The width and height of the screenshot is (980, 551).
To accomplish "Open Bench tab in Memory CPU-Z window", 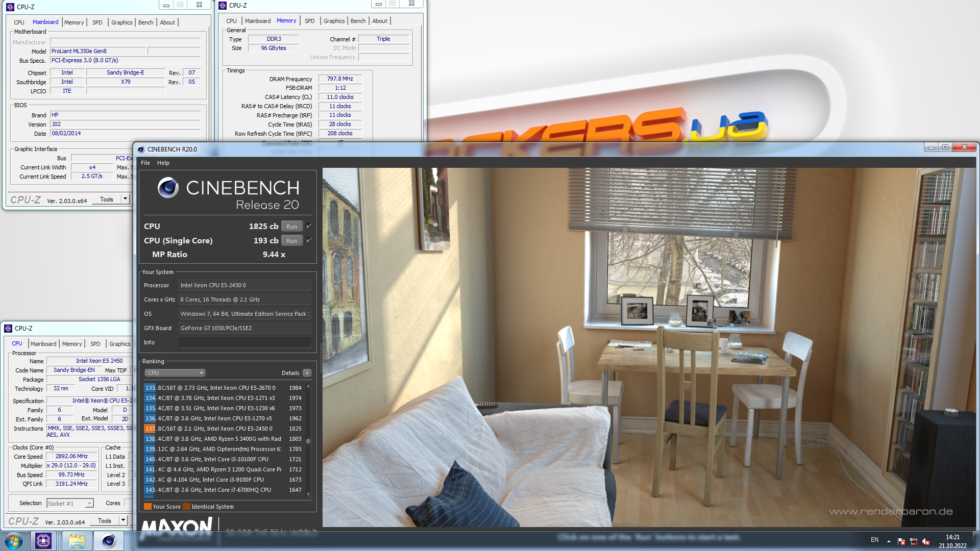I will click(358, 21).
